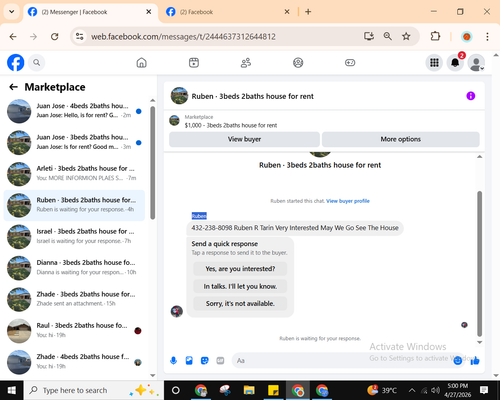500x400 pixels.
Task: Click highlighted sender name Ruben
Action: tap(199, 216)
